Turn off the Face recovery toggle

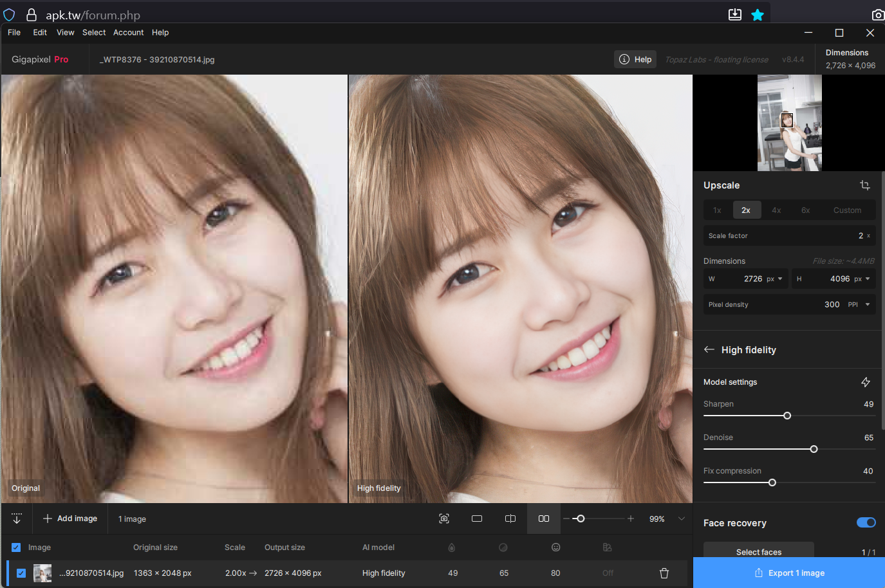(x=866, y=522)
